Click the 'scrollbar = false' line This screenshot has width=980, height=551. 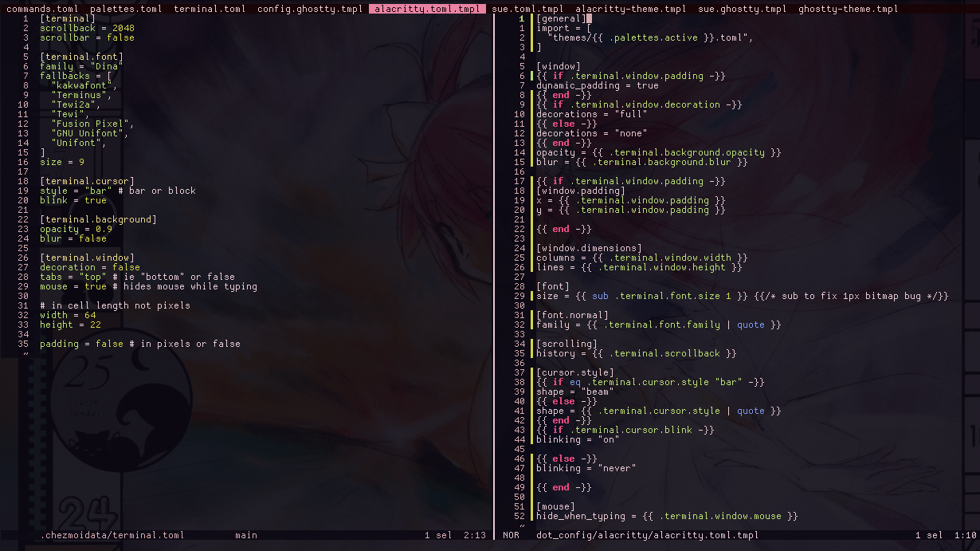click(x=87, y=37)
